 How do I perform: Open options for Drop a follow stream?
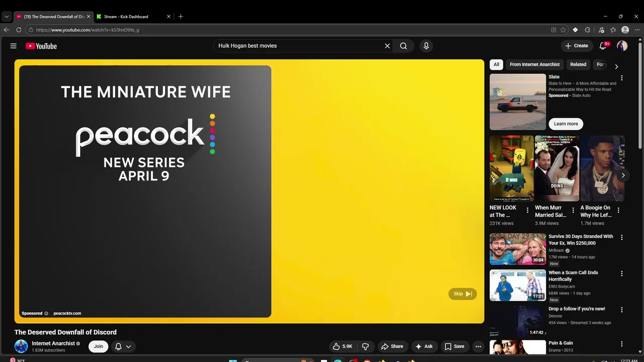[x=622, y=310]
